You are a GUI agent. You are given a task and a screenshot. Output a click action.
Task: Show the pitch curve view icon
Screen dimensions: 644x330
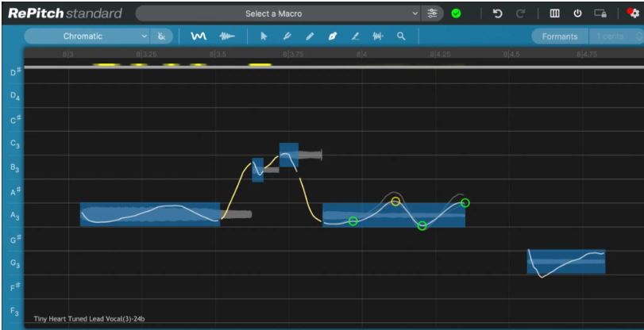tap(199, 36)
